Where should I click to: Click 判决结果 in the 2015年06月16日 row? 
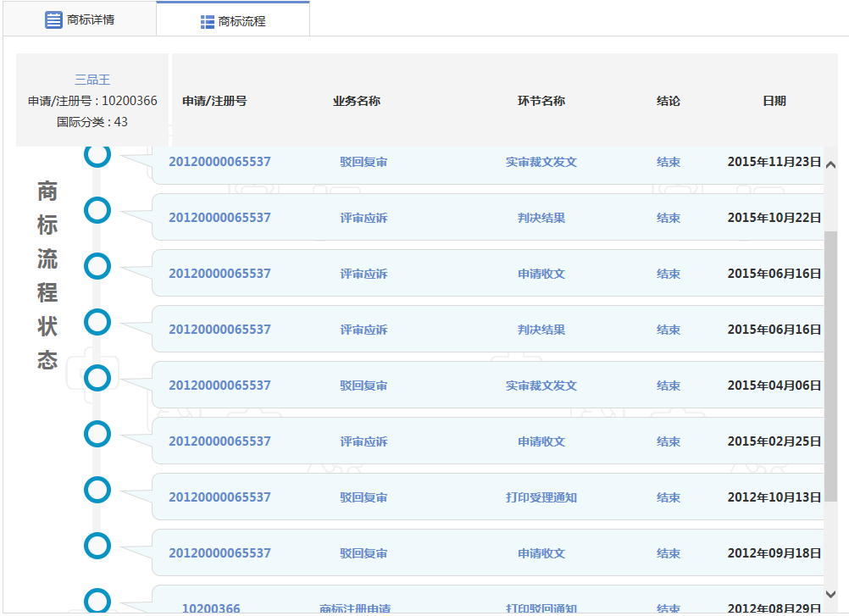click(x=541, y=329)
